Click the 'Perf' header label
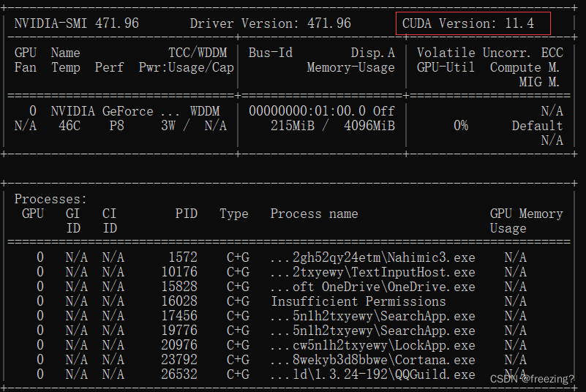586x392 pixels. [x=109, y=67]
